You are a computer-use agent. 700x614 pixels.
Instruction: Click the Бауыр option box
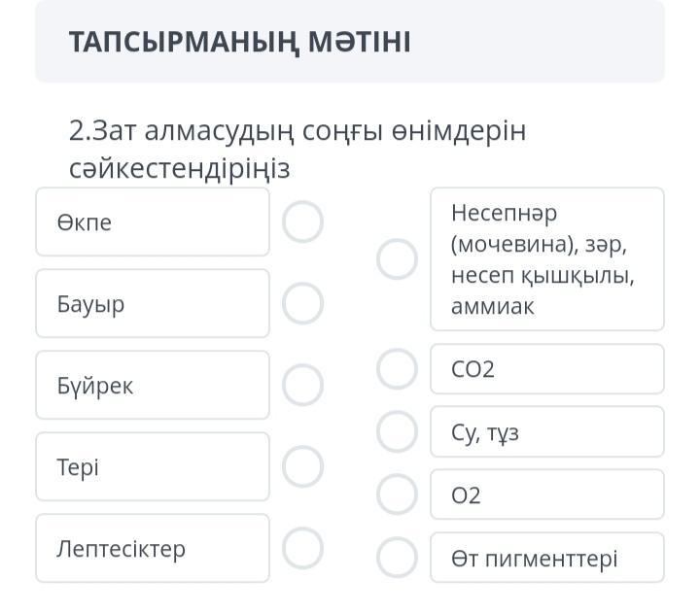pos(153,303)
